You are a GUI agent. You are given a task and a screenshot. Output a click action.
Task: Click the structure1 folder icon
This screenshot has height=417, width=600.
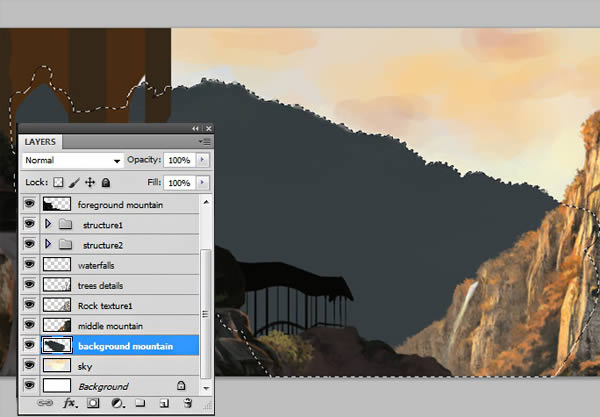[65, 224]
